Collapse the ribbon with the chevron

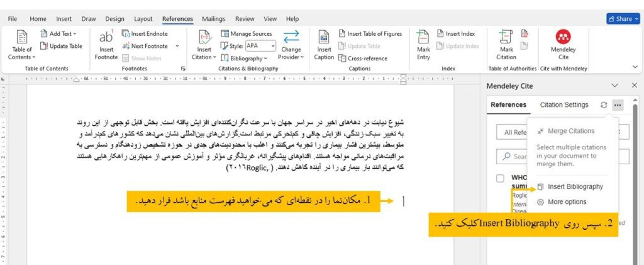(635, 67)
